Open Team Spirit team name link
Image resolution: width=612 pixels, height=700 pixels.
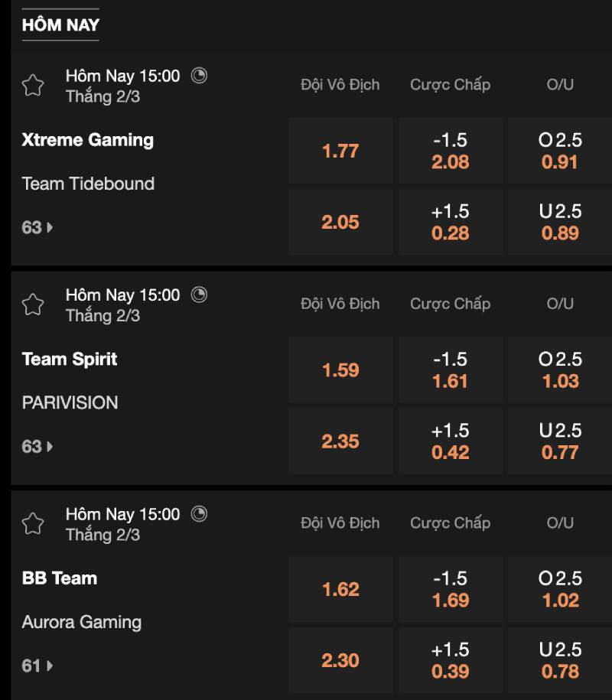[x=70, y=359]
